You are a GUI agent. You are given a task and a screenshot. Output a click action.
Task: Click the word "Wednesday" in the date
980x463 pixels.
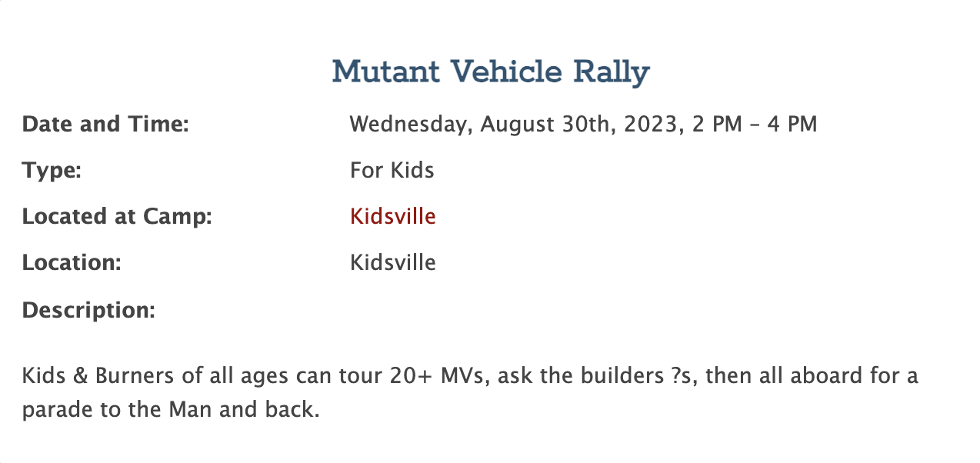tap(408, 124)
